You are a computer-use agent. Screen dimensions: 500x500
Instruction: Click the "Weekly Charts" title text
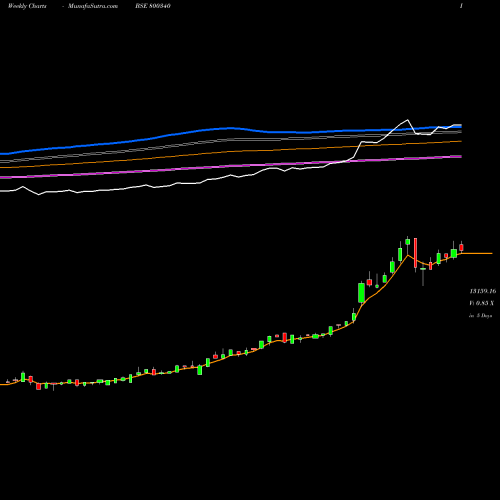click(27, 6)
